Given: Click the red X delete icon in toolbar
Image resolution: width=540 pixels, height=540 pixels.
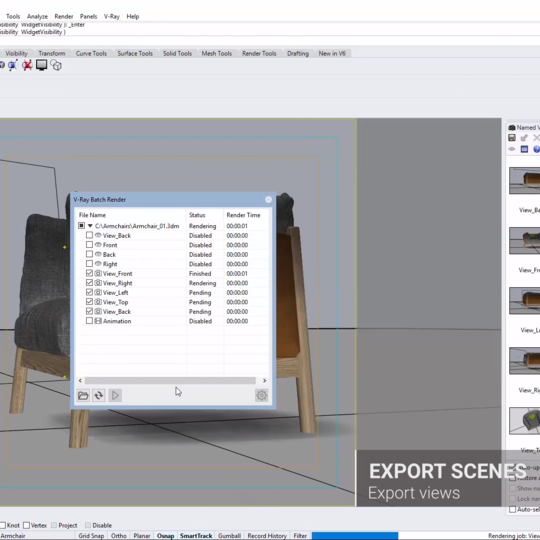Looking at the screenshot, I should 27,65.
